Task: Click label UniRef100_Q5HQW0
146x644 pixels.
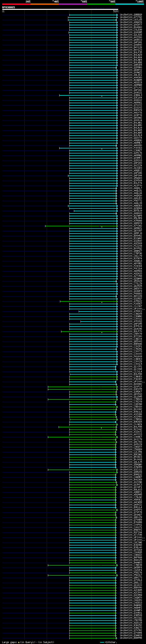Action: pyautogui.click(x=131, y=464)
